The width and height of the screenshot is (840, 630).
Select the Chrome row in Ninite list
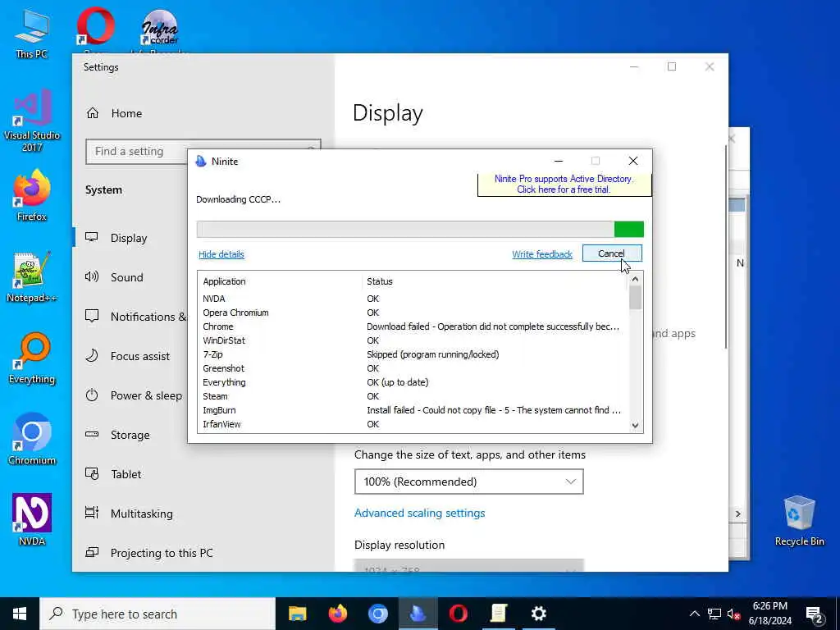click(x=412, y=326)
